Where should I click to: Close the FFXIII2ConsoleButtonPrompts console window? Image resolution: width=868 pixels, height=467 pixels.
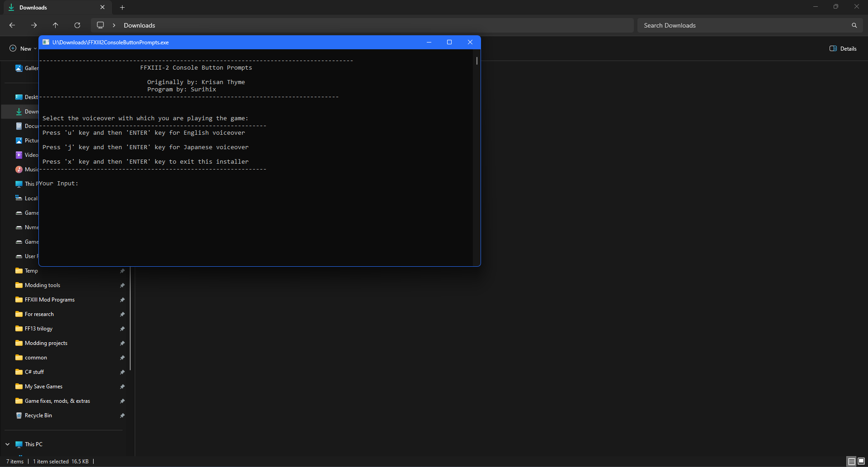click(470, 42)
